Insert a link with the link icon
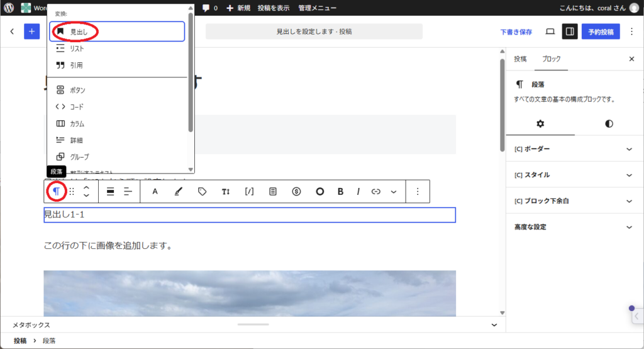The width and height of the screenshot is (644, 349). 376,191
